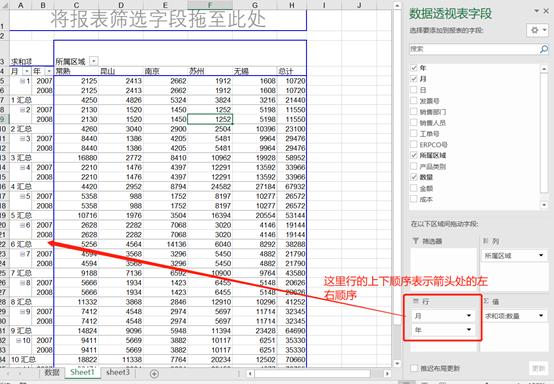554x384 pixels.
Task: Click the 总计 column label cell
Action: (291, 71)
